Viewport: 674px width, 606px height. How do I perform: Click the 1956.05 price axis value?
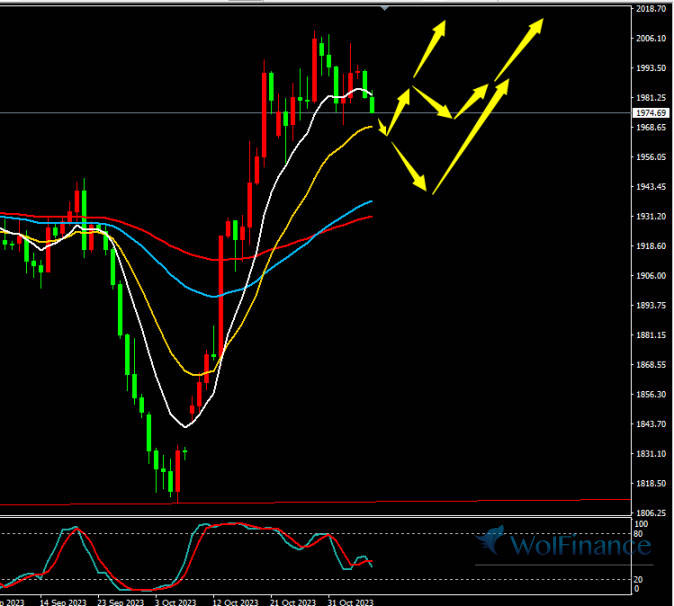point(651,157)
